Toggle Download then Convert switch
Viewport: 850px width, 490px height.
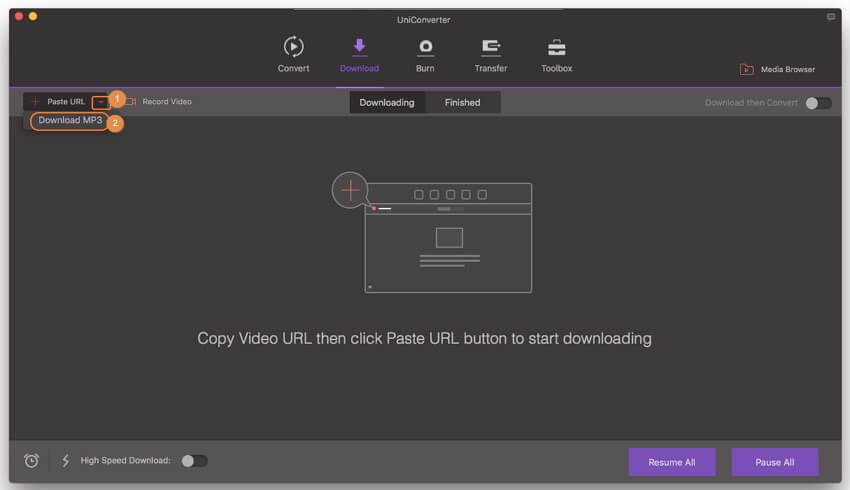tap(818, 103)
